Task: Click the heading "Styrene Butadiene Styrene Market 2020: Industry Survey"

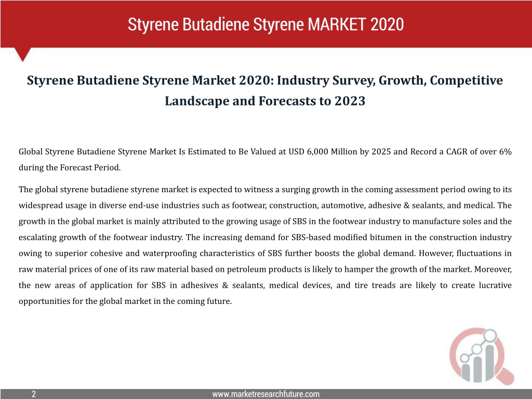Action: (x=201, y=81)
